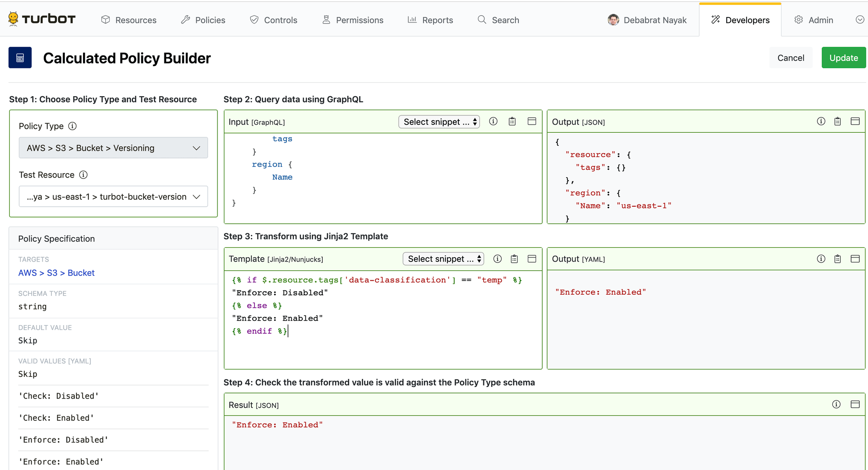The width and height of the screenshot is (868, 470).
Task: Click the info icon beside Policy Type
Action: [73, 126]
